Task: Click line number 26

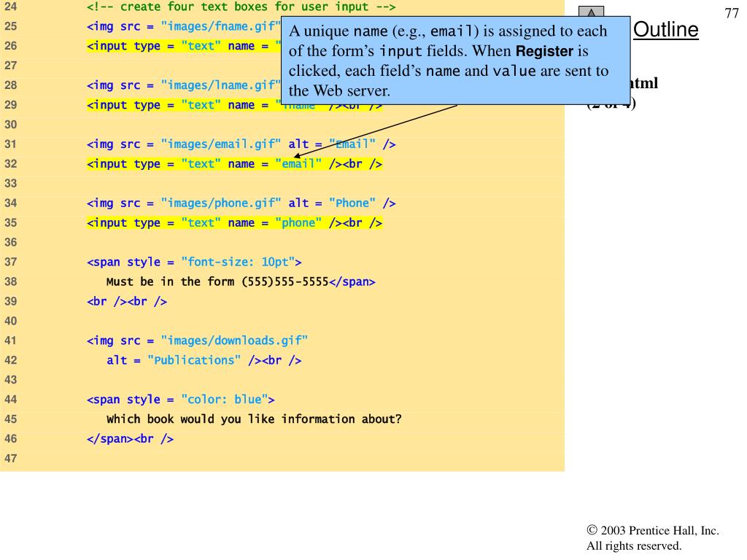Action: click(10, 46)
